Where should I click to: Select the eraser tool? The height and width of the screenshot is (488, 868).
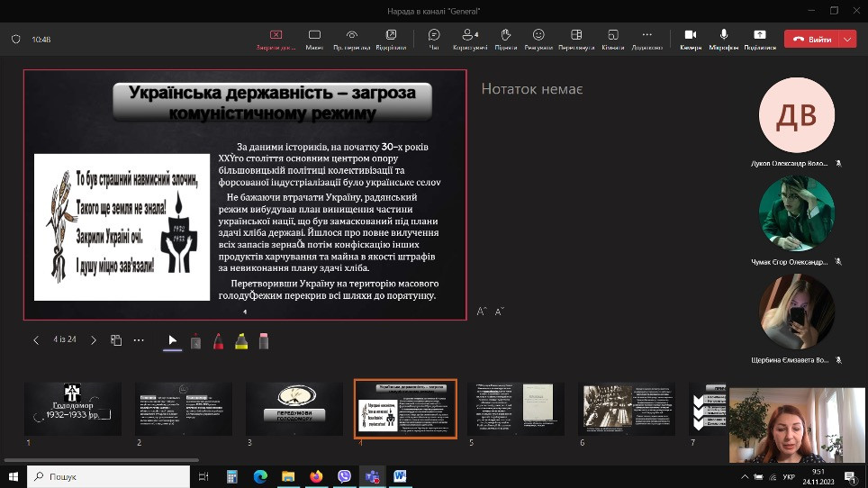[x=264, y=341]
